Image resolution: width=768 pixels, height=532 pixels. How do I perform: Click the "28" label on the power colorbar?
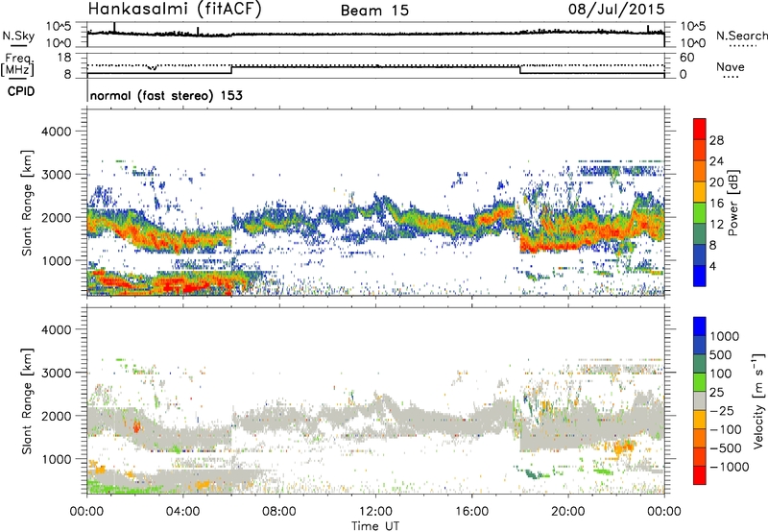coord(716,140)
